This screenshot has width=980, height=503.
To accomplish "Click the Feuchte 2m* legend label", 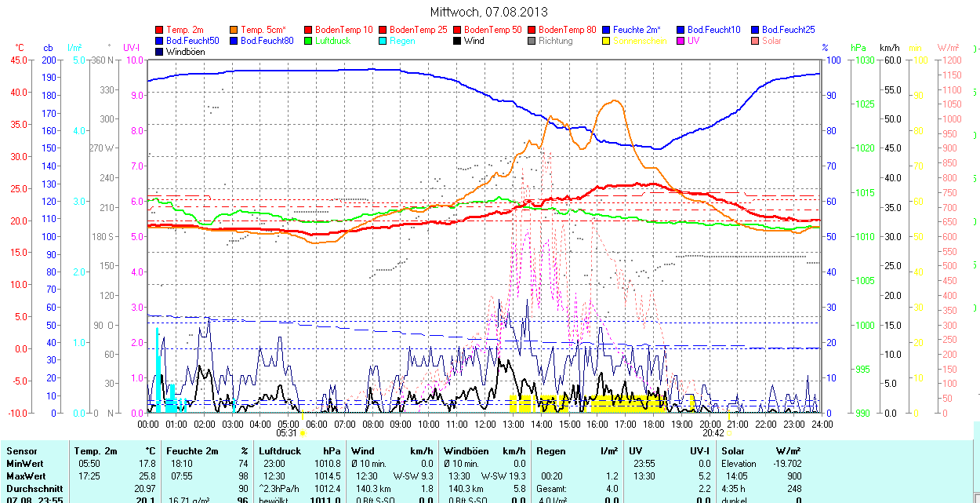I will click(637, 30).
